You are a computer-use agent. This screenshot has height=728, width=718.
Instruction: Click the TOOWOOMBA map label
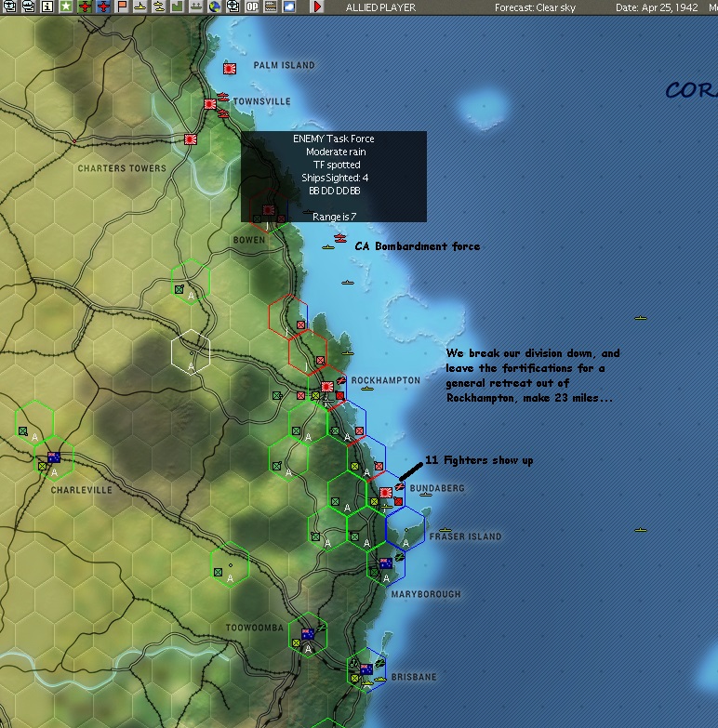255,628
